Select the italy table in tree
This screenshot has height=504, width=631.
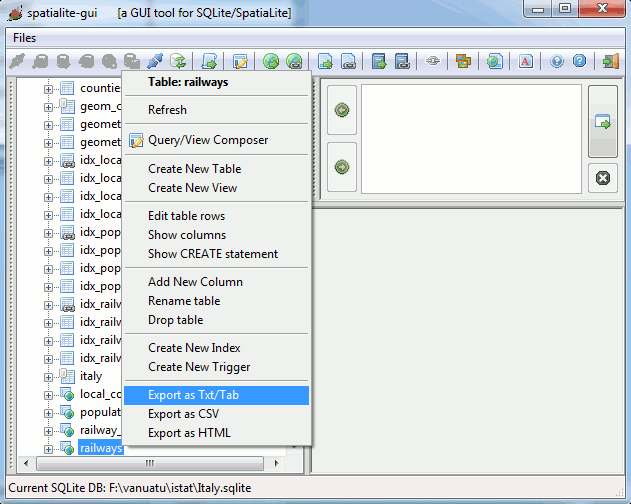[x=91, y=376]
